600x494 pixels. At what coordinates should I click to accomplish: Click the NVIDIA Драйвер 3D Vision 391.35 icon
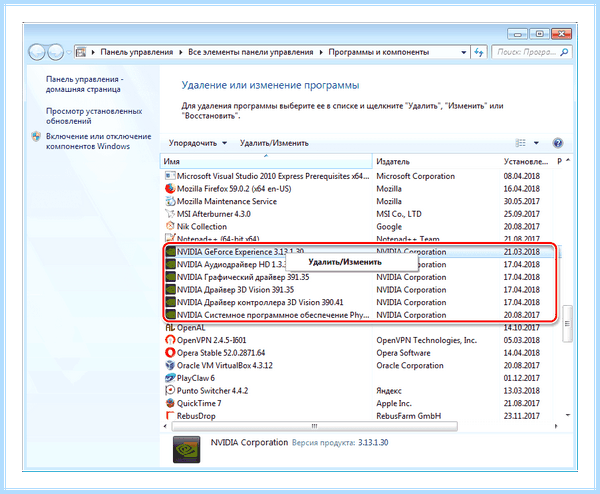170,290
